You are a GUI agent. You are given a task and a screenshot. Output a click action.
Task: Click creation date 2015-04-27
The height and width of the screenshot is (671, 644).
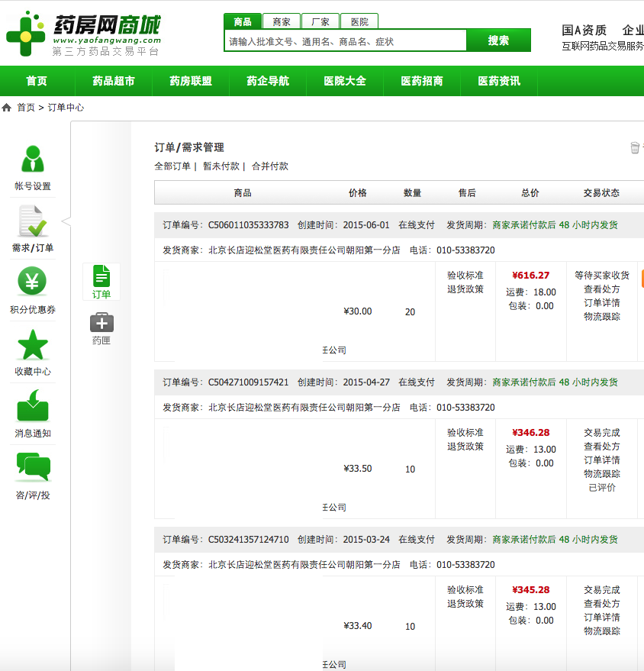point(366,382)
